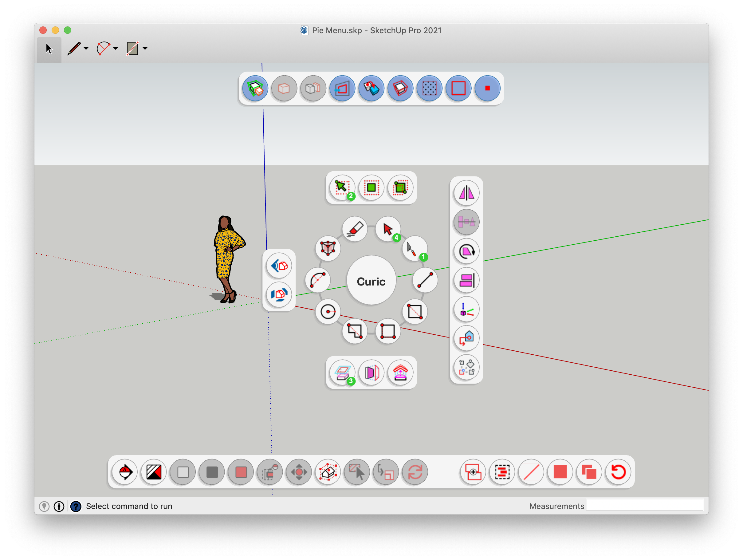The width and height of the screenshot is (743, 560).
Task: Click the Measurements input field
Action: tap(644, 505)
